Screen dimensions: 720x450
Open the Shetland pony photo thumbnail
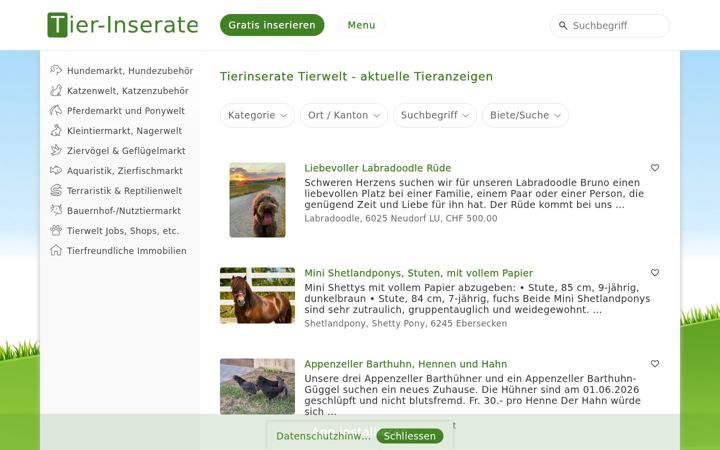click(257, 296)
